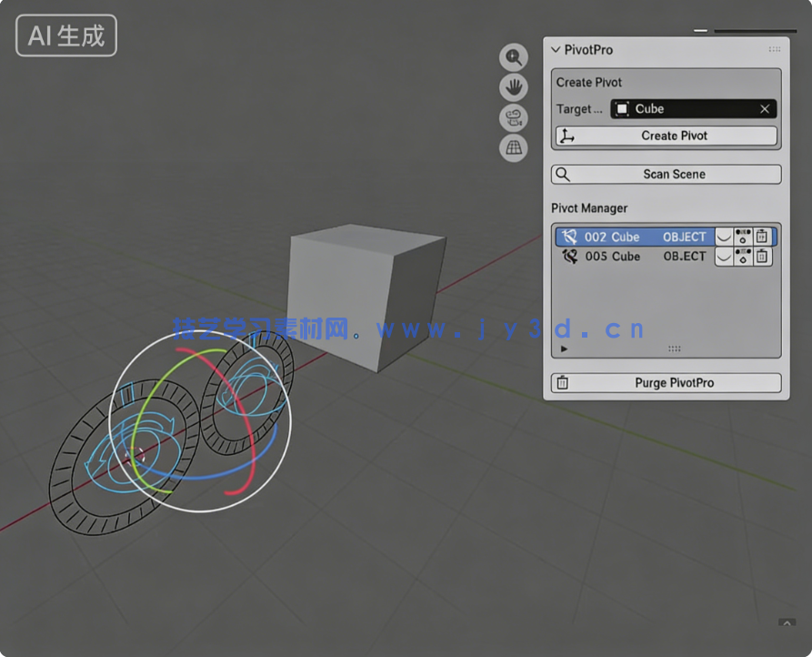Collapse the PivotPro panel header
This screenshot has width=812, height=657.
pyautogui.click(x=554, y=50)
